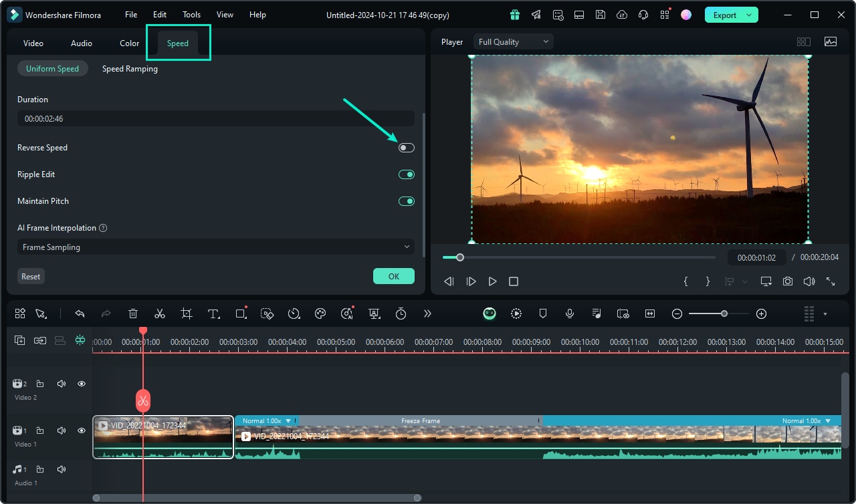Click the user profile avatar
This screenshot has height=504, width=856.
pyautogui.click(x=686, y=15)
